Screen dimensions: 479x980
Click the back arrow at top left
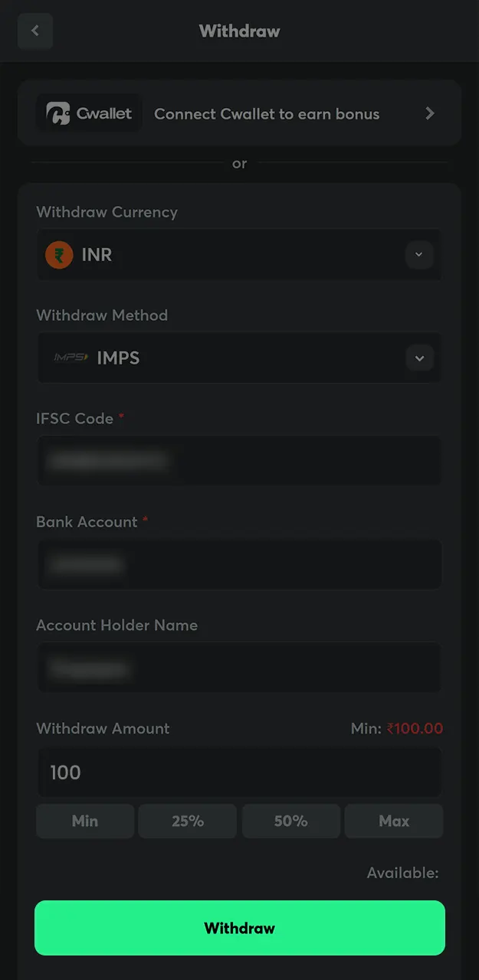[x=35, y=31]
